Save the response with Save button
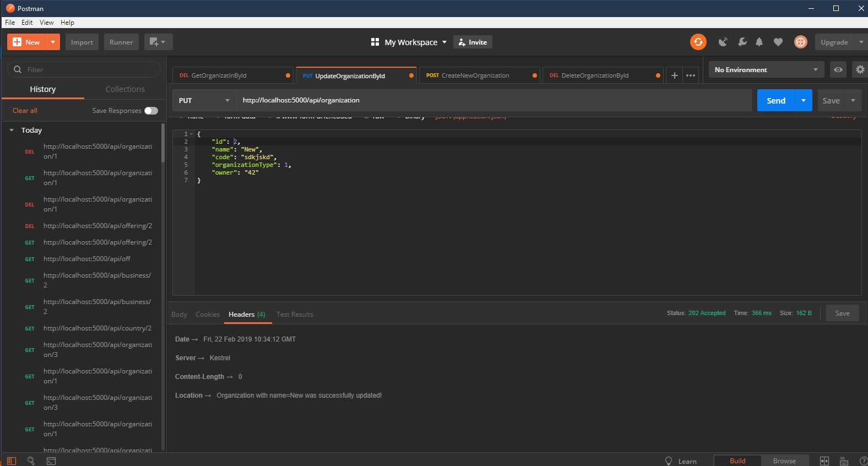 [842, 313]
